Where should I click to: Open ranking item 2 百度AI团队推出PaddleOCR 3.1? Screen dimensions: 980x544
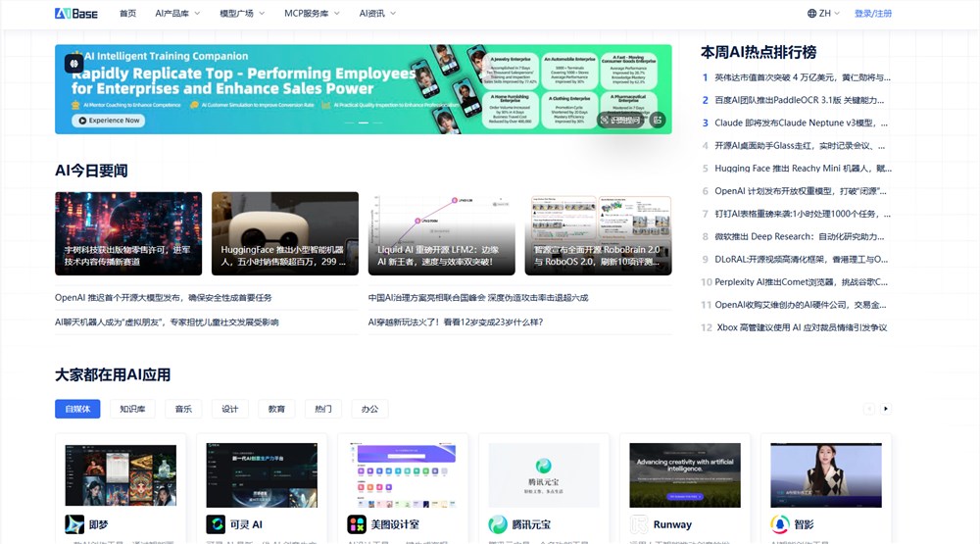[796, 100]
